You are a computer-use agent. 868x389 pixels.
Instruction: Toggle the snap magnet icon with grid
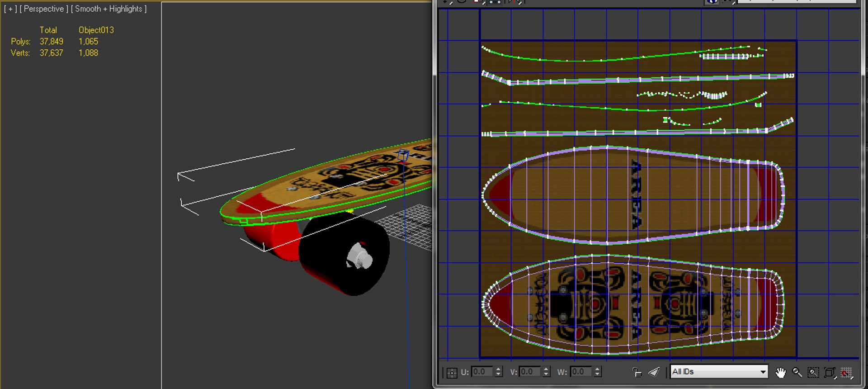point(846,372)
